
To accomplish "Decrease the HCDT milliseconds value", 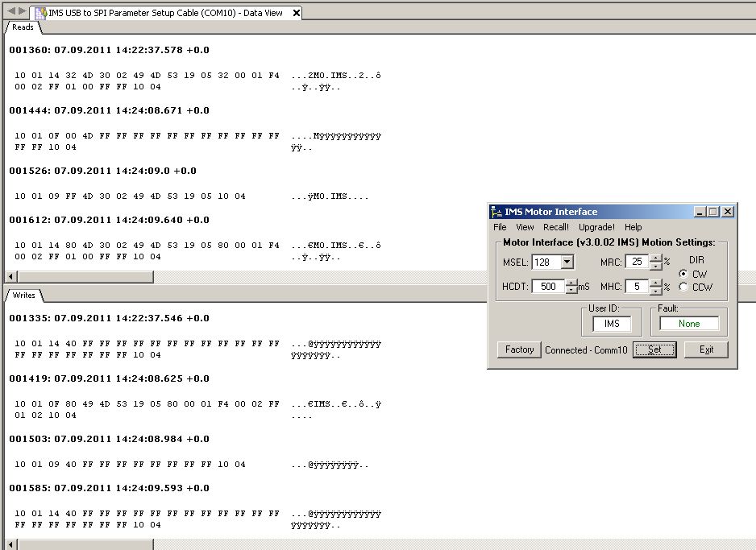I will (x=571, y=290).
